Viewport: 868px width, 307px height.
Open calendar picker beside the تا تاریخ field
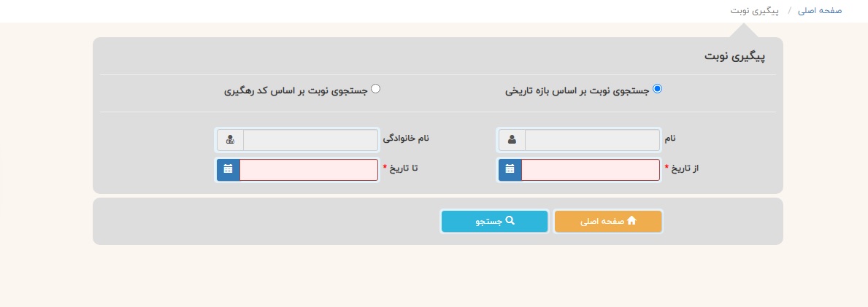point(228,170)
